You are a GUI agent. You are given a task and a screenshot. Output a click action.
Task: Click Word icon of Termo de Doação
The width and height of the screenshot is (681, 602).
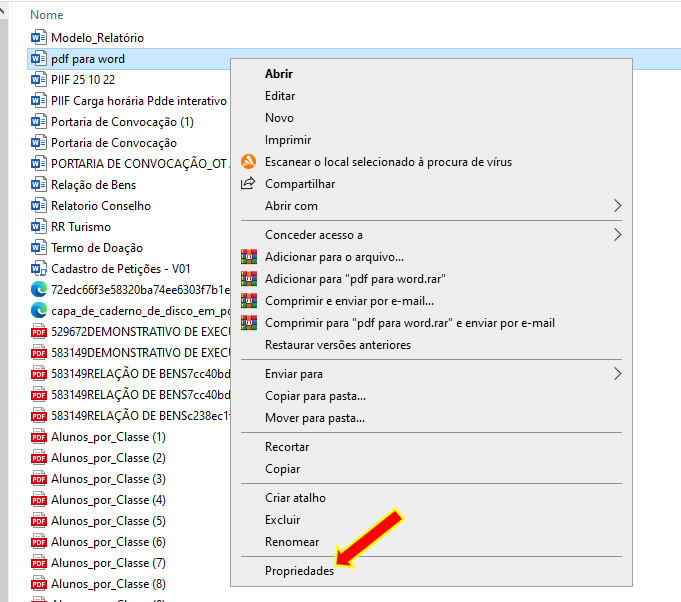39,248
